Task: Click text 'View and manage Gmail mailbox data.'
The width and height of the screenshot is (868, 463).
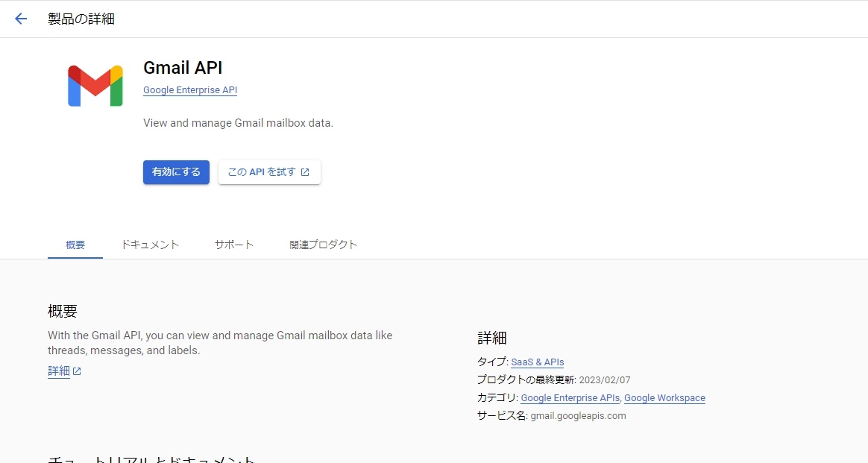Action: 238,123
